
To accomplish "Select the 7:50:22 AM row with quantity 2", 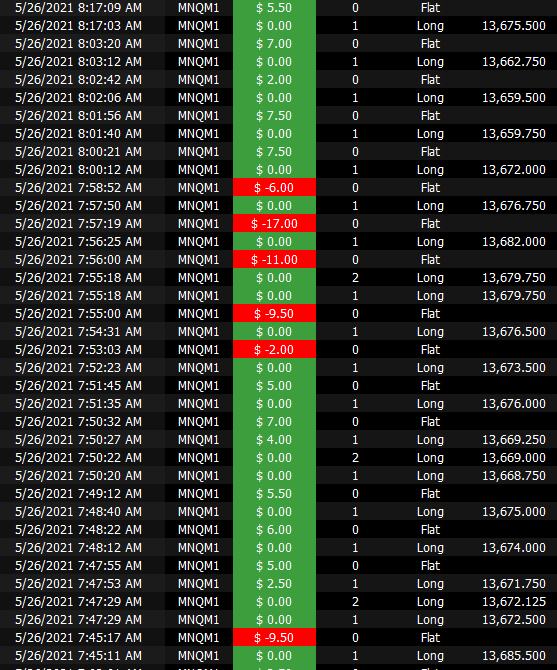I will 278,458.
